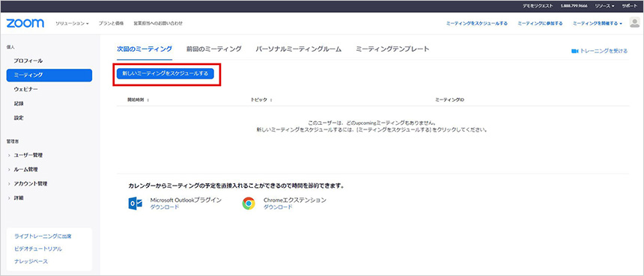Open ナレッジベース link
This screenshot has height=276, width=644.
click(31, 261)
